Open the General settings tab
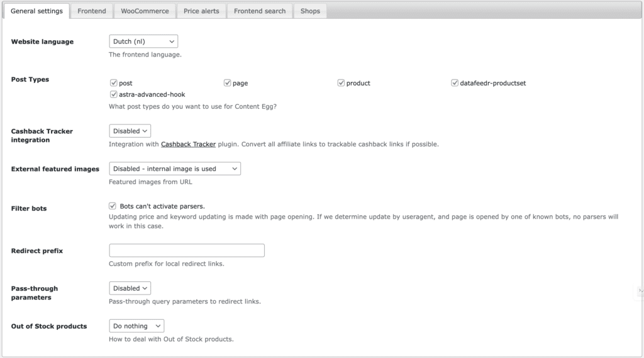Screen dimensions: 644x358 (36, 11)
